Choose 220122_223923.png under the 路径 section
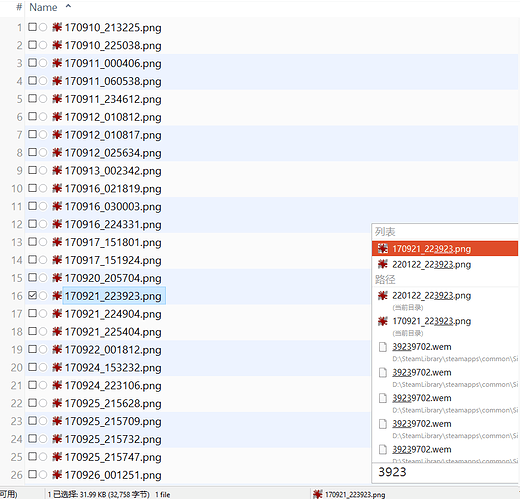 (x=431, y=296)
